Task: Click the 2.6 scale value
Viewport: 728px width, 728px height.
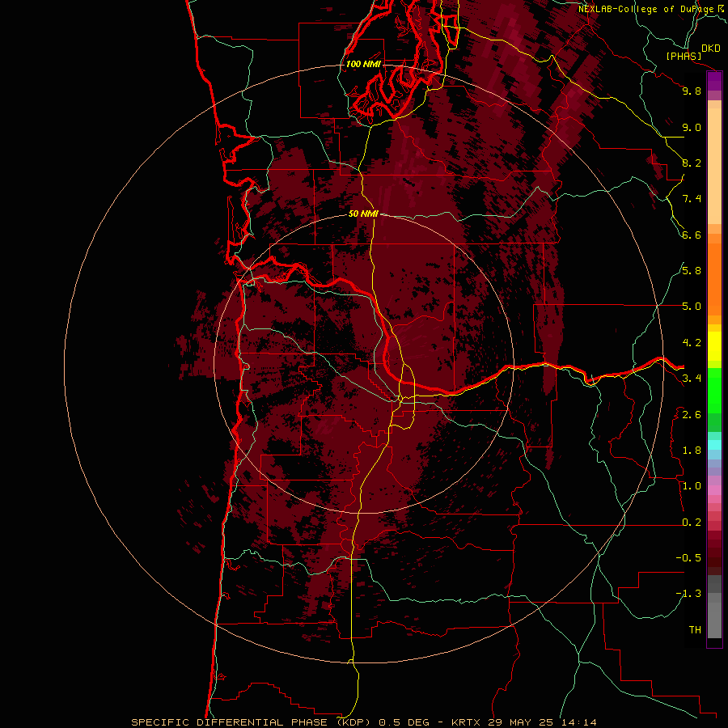Action: (x=692, y=415)
